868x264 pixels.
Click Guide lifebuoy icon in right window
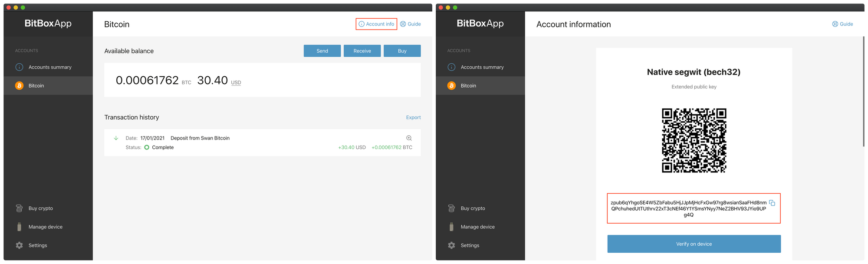point(835,24)
